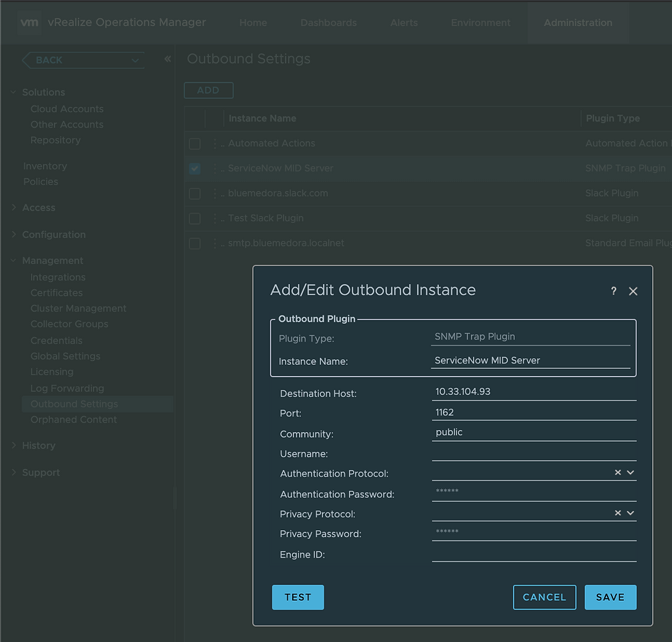Open row actions menu for Automated Actions

pyautogui.click(x=215, y=143)
